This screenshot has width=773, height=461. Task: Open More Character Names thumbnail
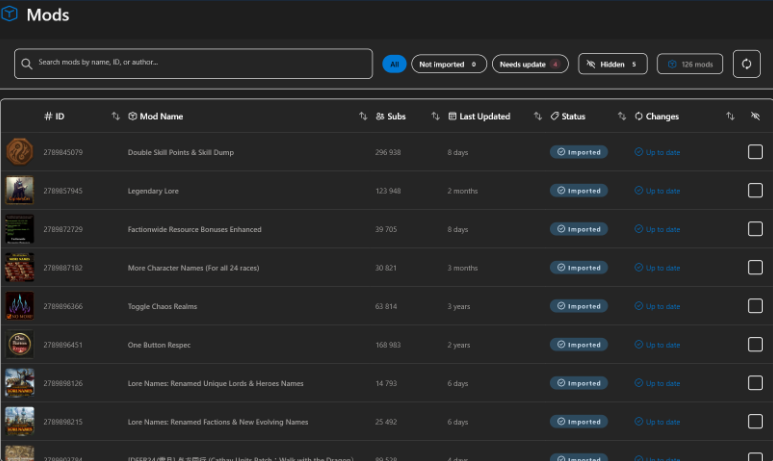point(20,267)
